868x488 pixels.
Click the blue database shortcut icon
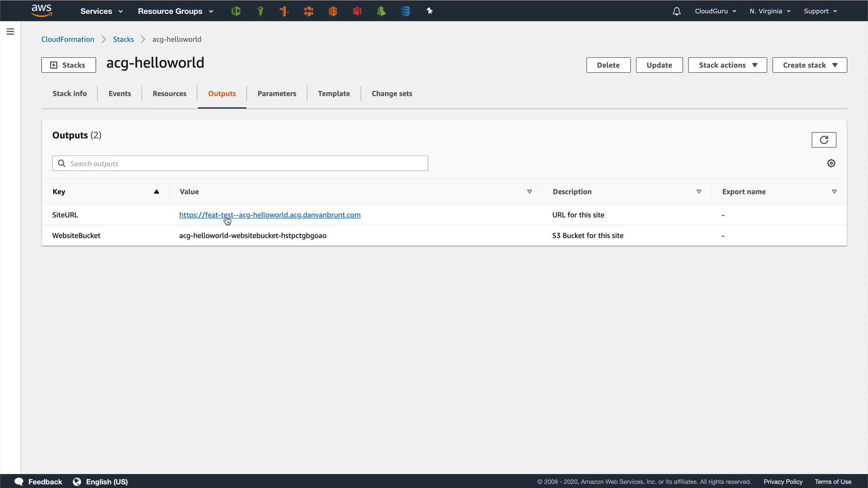point(406,11)
